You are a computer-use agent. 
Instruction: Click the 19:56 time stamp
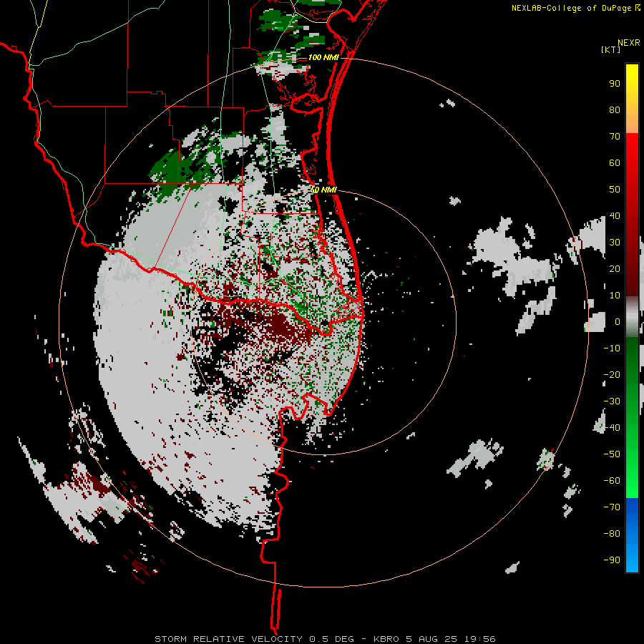[479, 639]
